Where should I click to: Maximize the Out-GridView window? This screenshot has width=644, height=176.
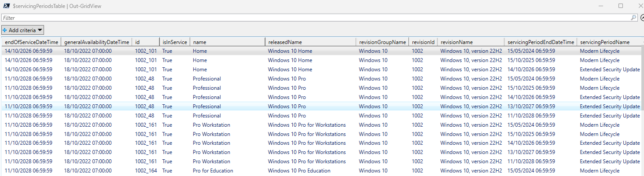click(621, 6)
